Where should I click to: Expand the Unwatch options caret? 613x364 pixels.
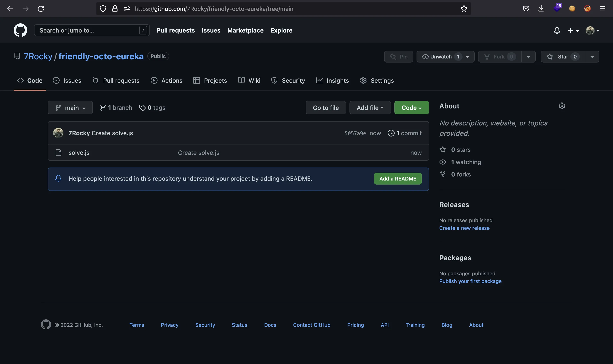point(467,57)
